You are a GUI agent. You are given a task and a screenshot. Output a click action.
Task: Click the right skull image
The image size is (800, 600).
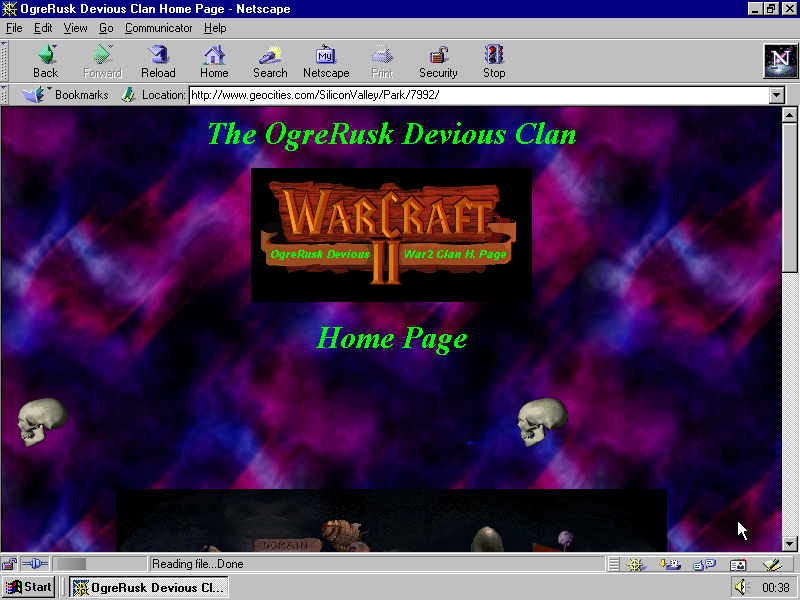pos(542,421)
